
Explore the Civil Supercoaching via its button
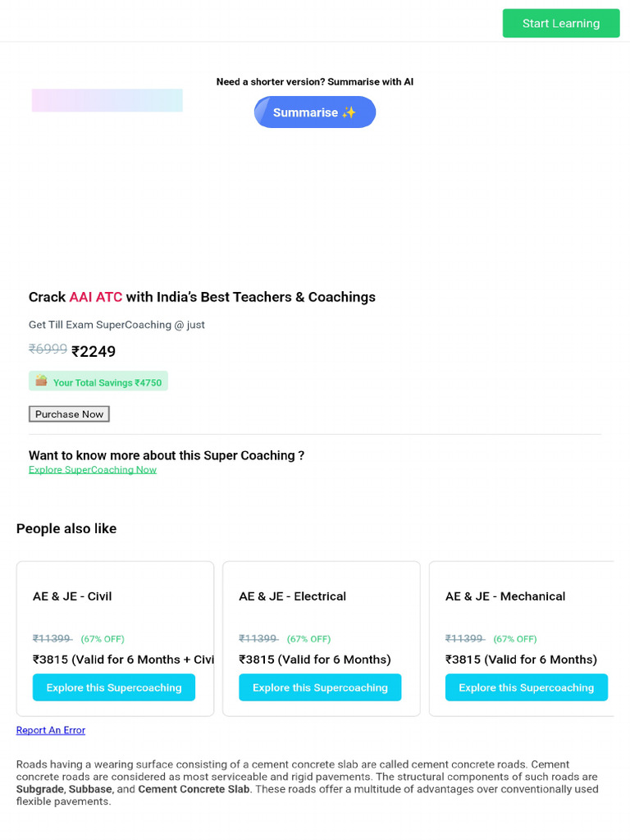coord(114,687)
